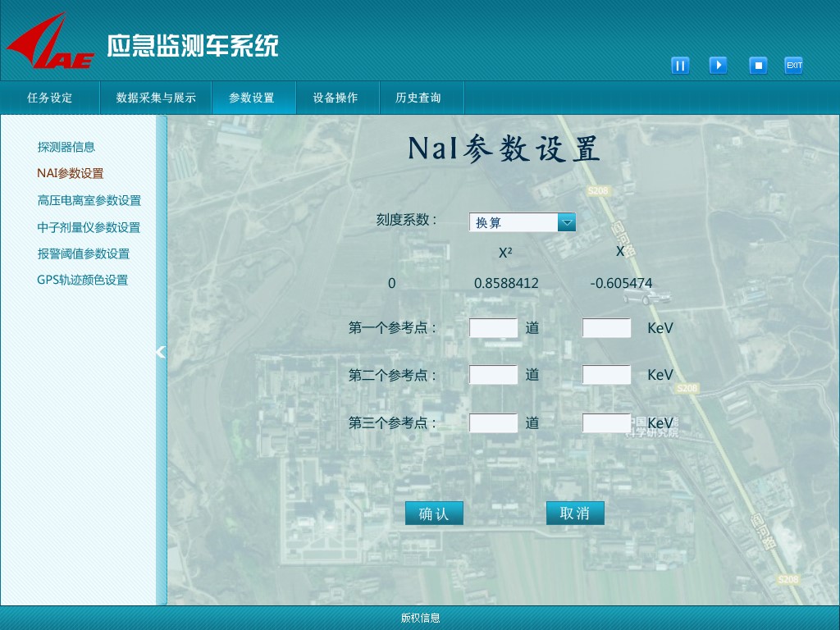This screenshot has height=630, width=840.
Task: Click the stop icon button
Action: [x=759, y=66]
